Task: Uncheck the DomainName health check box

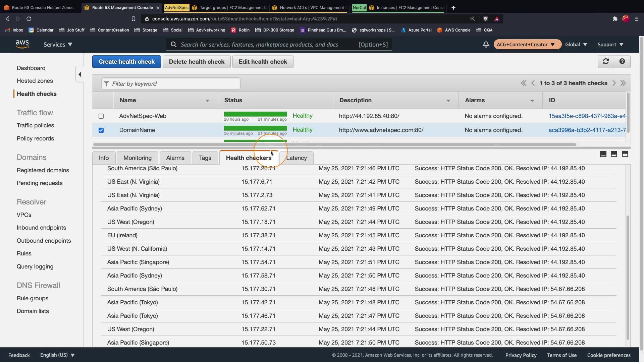Action: [x=101, y=130]
